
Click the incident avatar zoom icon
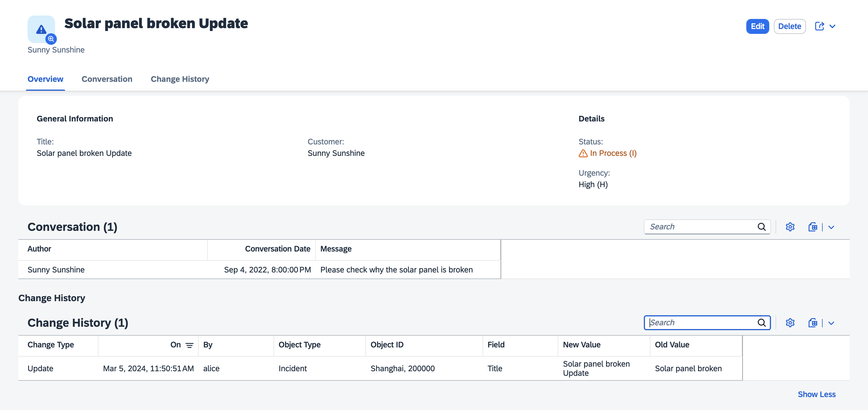(51, 39)
